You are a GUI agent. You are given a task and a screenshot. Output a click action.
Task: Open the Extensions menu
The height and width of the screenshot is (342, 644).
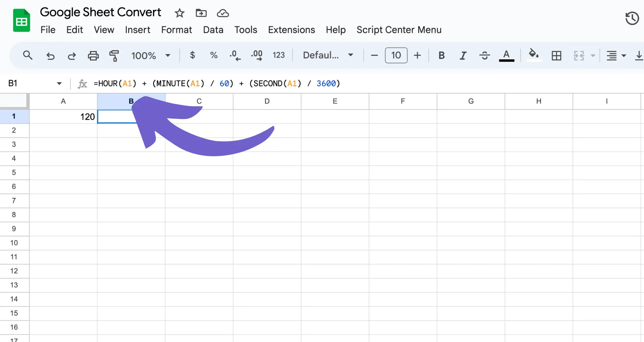click(x=291, y=30)
